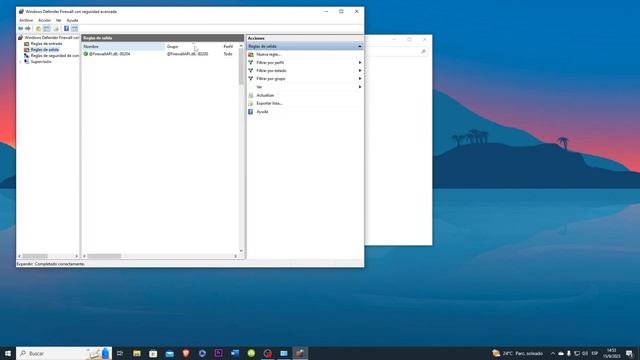Open the Ayuda menu in the menu bar
Image resolution: width=640 pixels, height=360 pixels.
[72, 20]
